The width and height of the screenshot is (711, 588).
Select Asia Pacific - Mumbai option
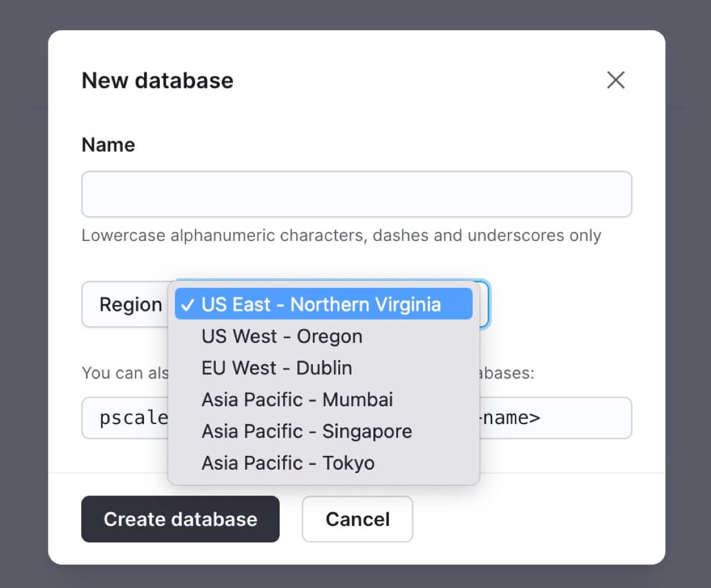(297, 400)
